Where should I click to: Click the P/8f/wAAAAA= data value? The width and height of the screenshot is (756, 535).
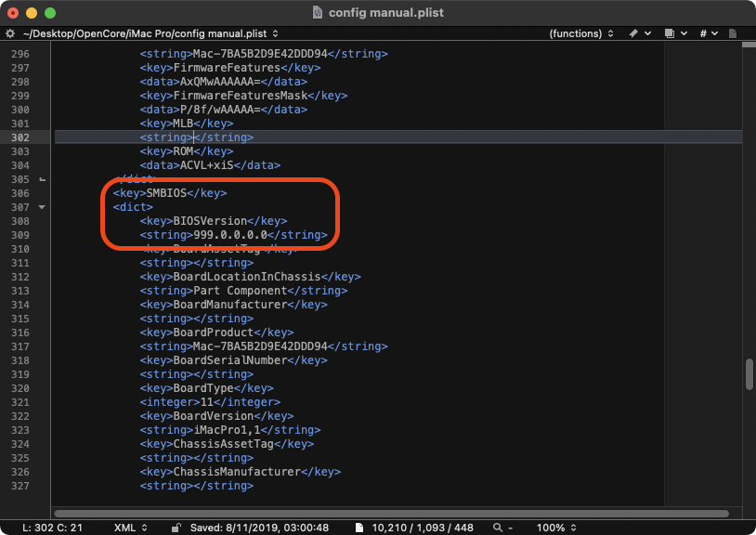(x=220, y=110)
